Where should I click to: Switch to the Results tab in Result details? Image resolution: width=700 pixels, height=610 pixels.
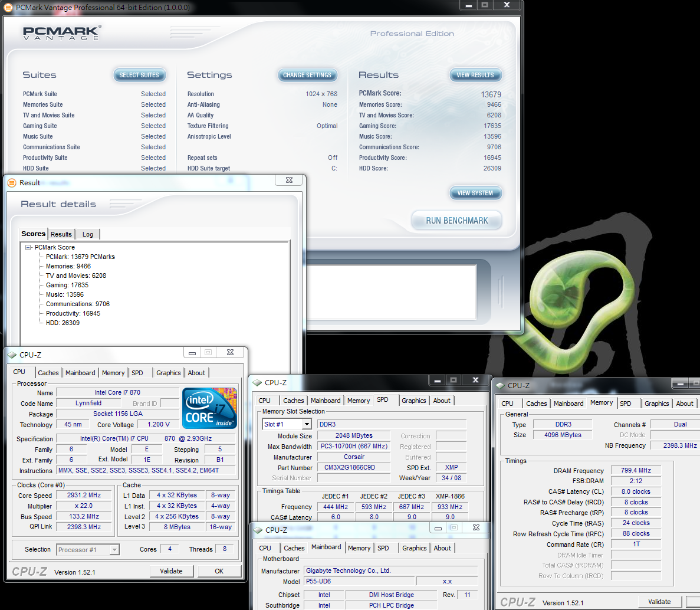click(61, 234)
